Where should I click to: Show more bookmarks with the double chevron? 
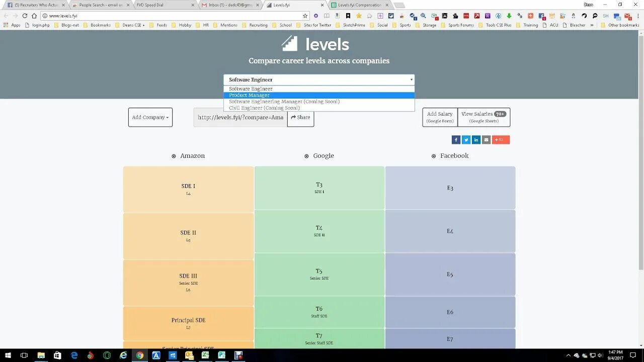pos(592,25)
